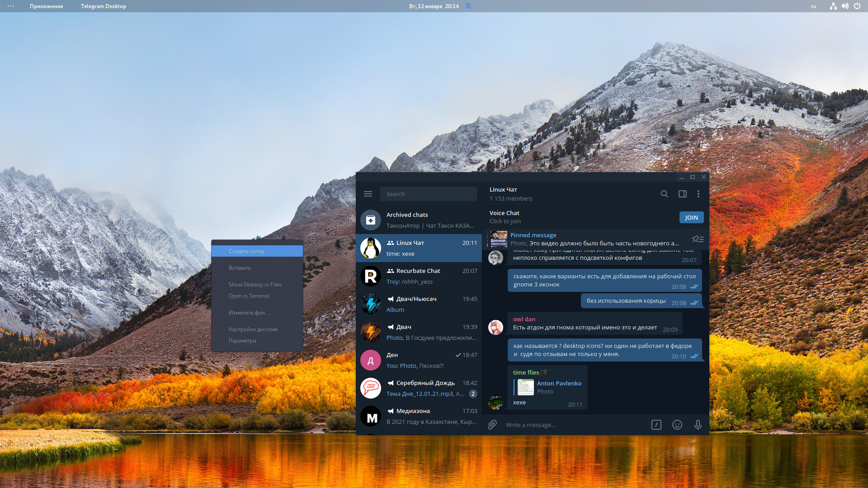Open Recurbate Chat conversation row
This screenshot has height=488, width=868.
tap(419, 276)
